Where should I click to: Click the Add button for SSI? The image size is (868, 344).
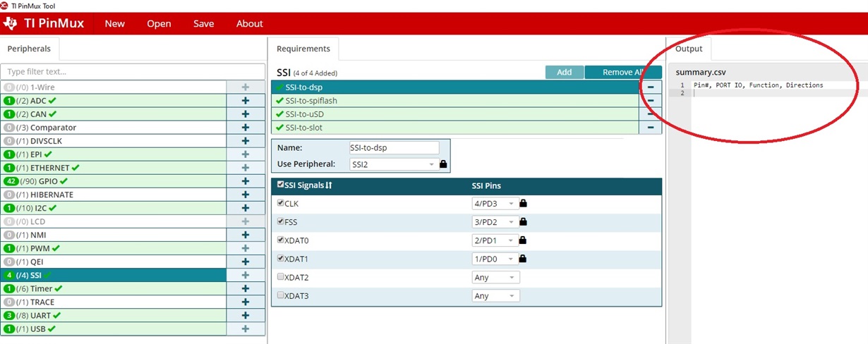pyautogui.click(x=565, y=72)
